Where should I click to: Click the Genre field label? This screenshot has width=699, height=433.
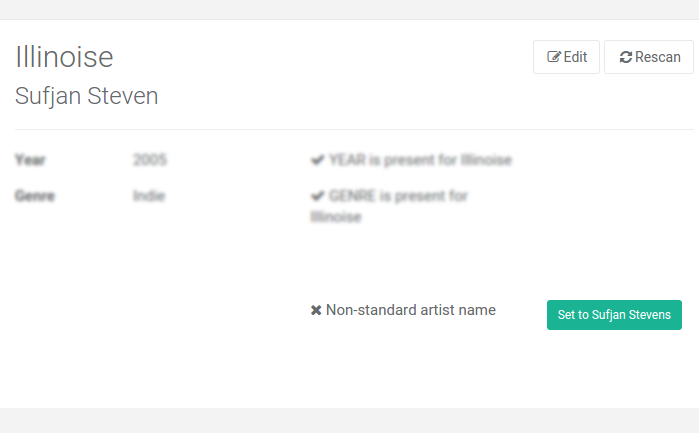click(35, 196)
